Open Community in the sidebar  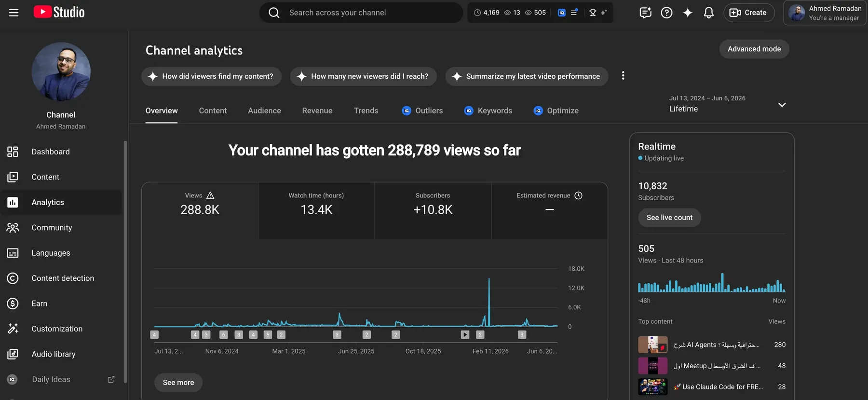[61, 228]
